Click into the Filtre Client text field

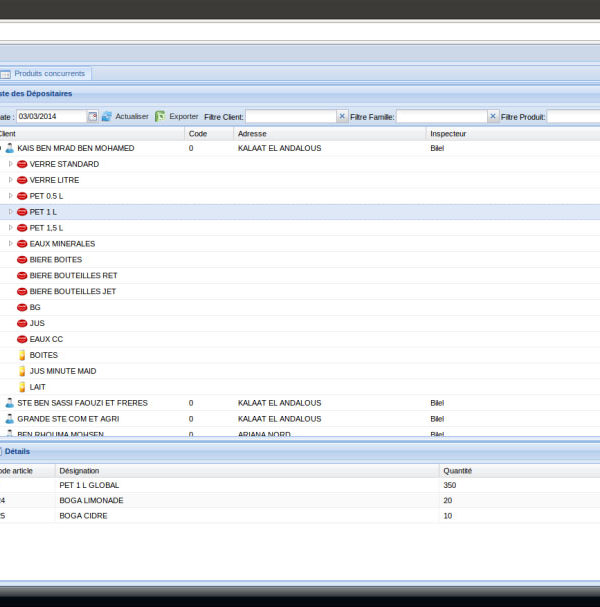(x=290, y=117)
